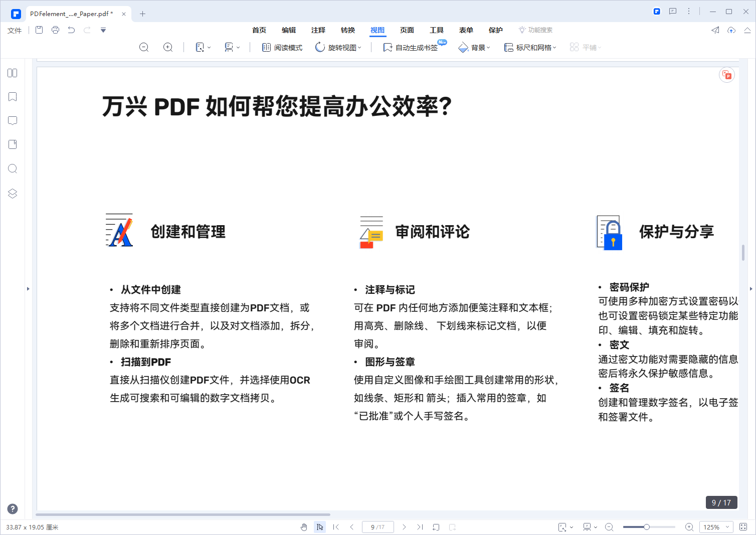Open the 文件 menu

tap(14, 30)
